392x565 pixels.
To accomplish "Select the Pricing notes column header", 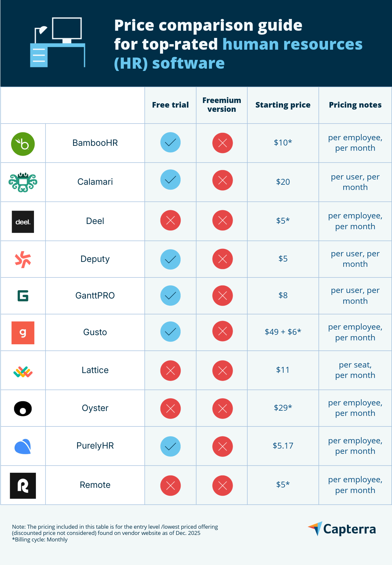I will tap(355, 105).
